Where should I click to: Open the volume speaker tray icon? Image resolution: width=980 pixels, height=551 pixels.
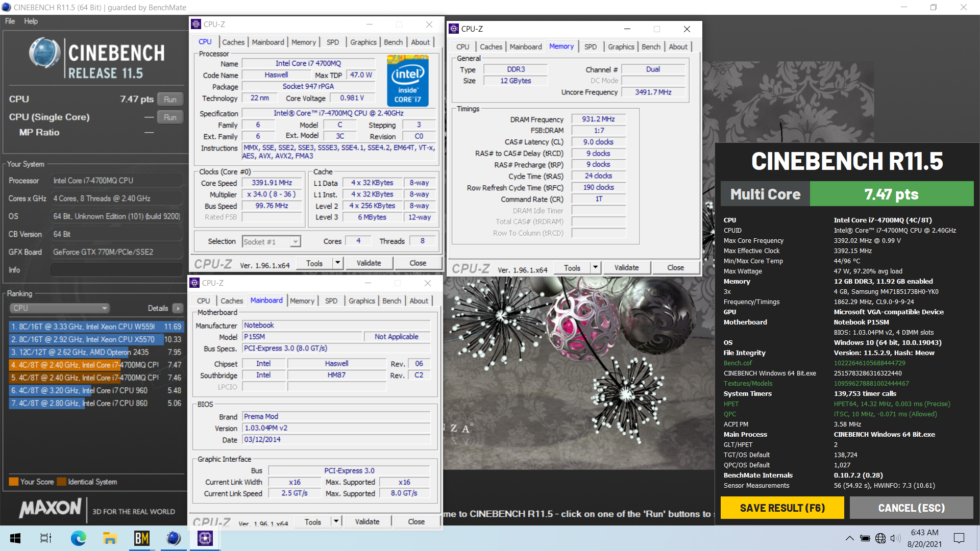coord(895,538)
